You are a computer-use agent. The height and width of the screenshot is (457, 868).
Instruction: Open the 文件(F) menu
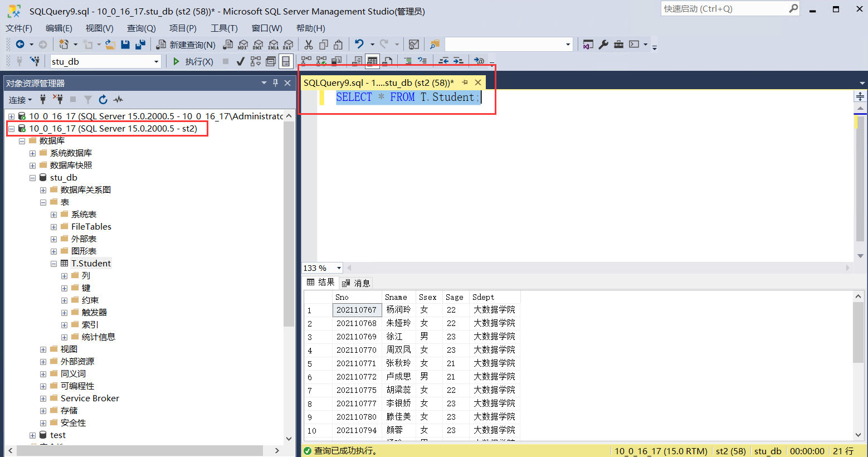(19, 28)
